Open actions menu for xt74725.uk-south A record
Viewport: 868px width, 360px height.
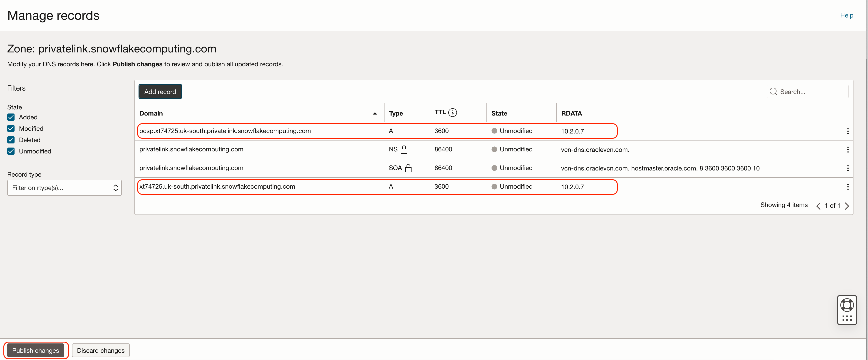847,187
